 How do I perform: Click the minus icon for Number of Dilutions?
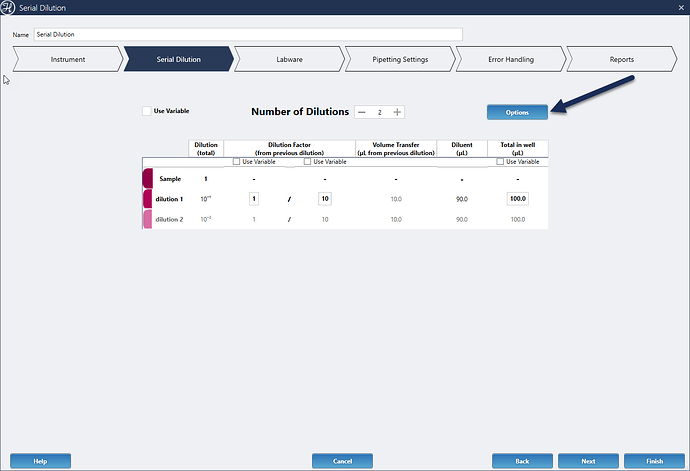click(362, 112)
